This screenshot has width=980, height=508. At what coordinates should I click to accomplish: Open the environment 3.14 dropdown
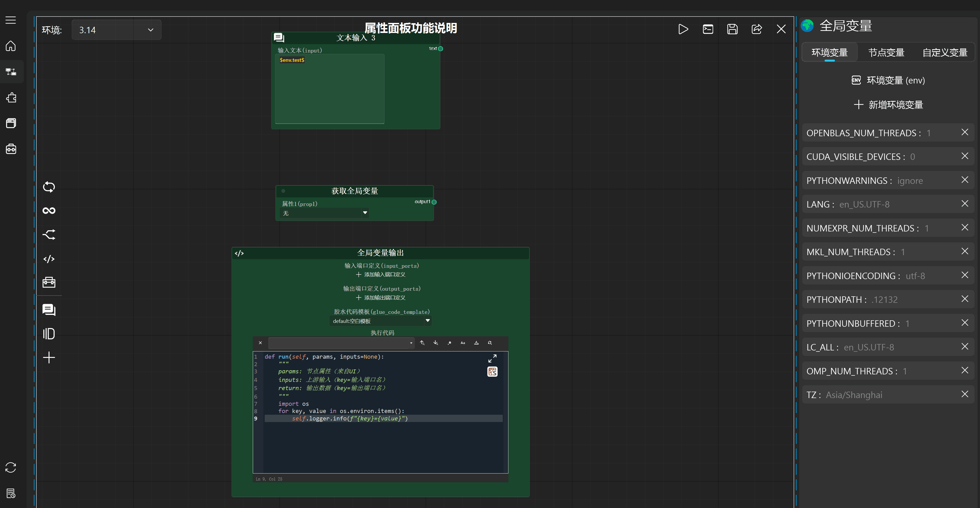116,30
